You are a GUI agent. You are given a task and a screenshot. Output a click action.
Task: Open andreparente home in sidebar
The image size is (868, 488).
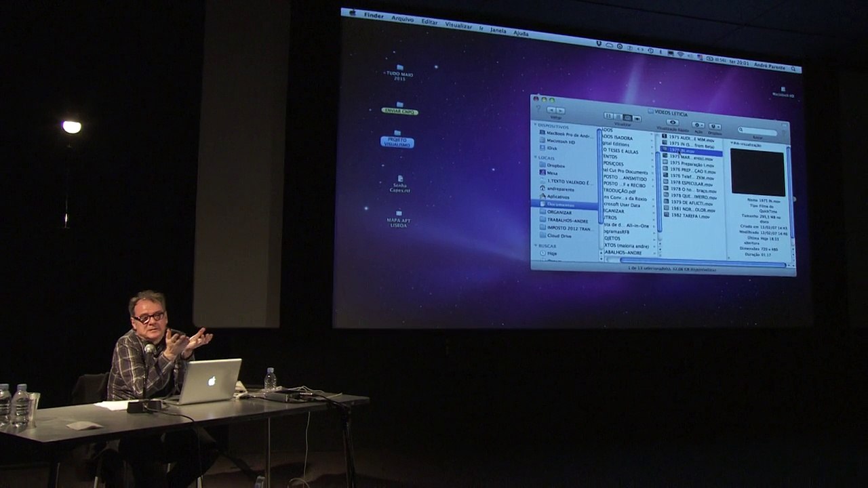click(x=556, y=188)
